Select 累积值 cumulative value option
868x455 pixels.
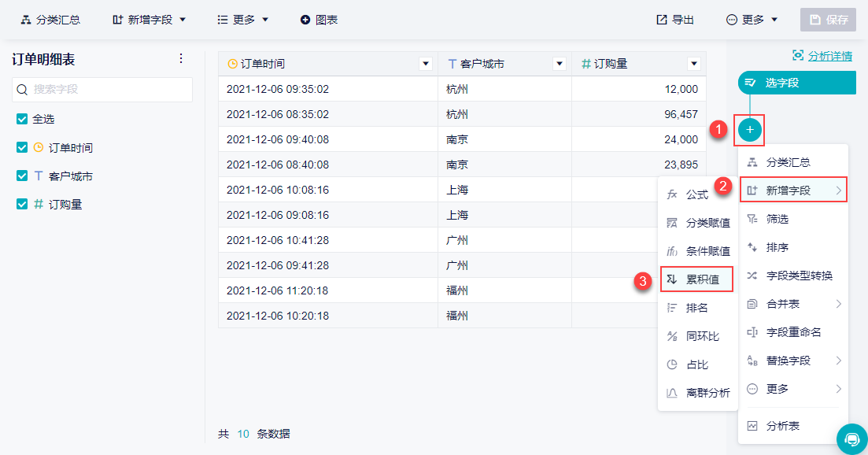pyautogui.click(x=696, y=279)
